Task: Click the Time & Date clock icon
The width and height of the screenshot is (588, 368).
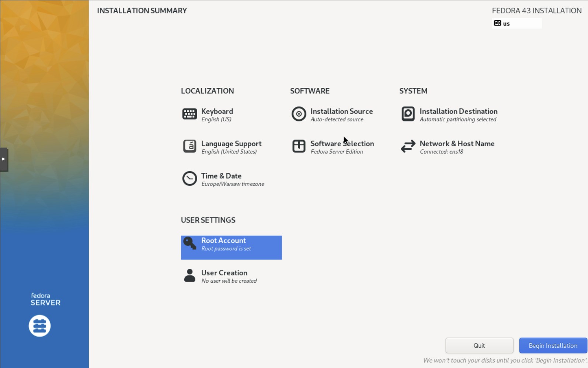Action: coord(189,179)
